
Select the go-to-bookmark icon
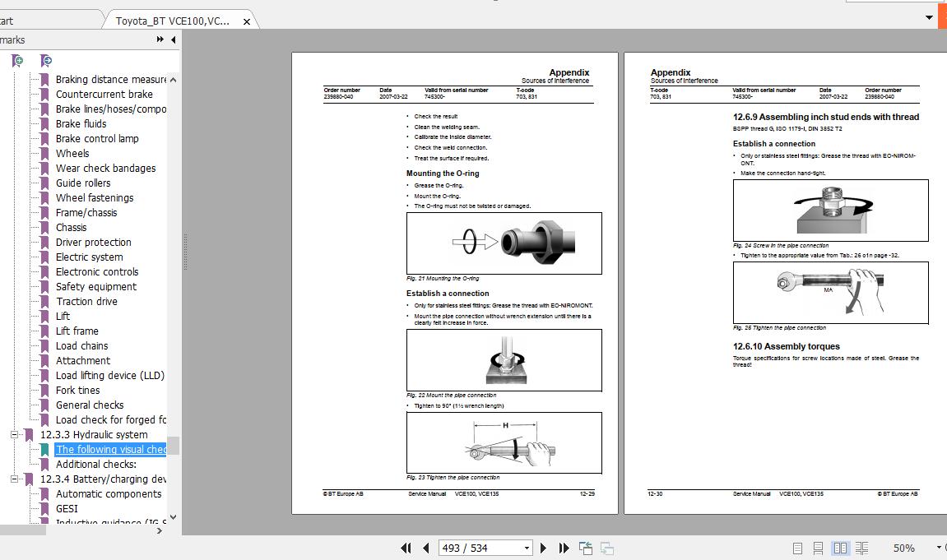(x=45, y=60)
